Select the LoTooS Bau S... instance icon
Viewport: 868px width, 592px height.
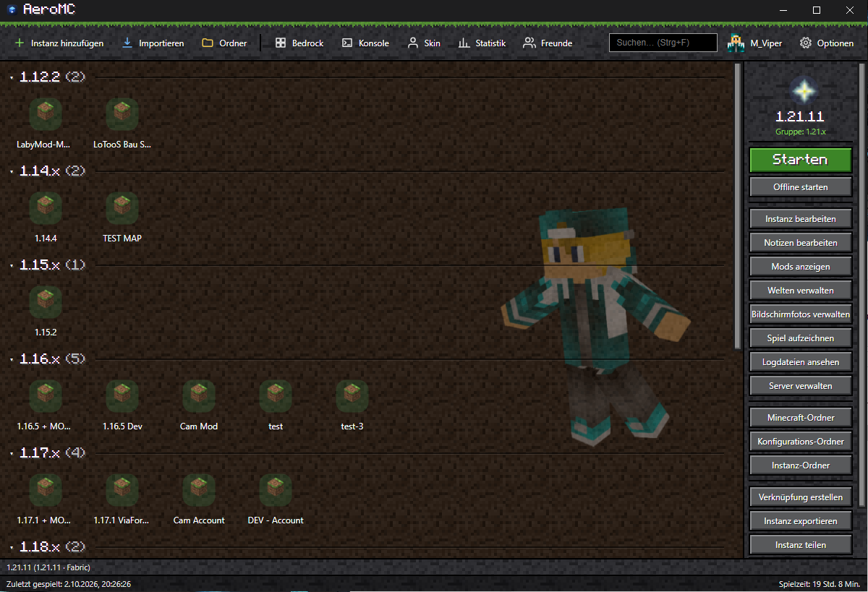(x=122, y=113)
